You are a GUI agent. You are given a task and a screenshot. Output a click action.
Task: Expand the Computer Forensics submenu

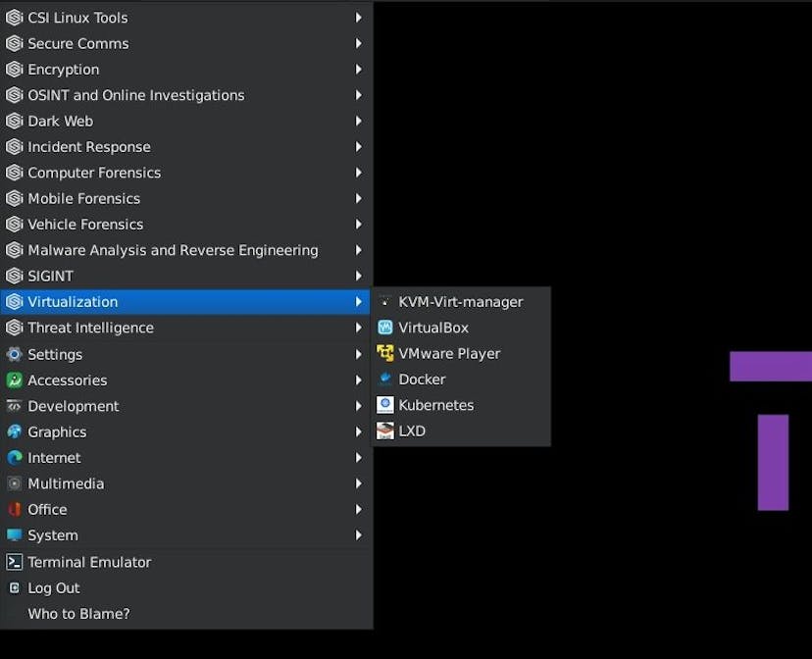pos(359,173)
